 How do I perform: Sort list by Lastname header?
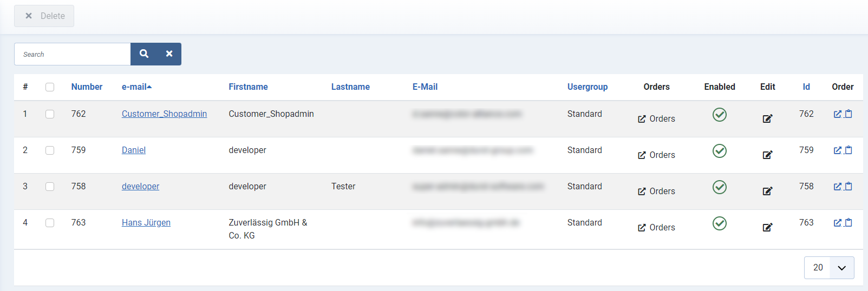[350, 87]
